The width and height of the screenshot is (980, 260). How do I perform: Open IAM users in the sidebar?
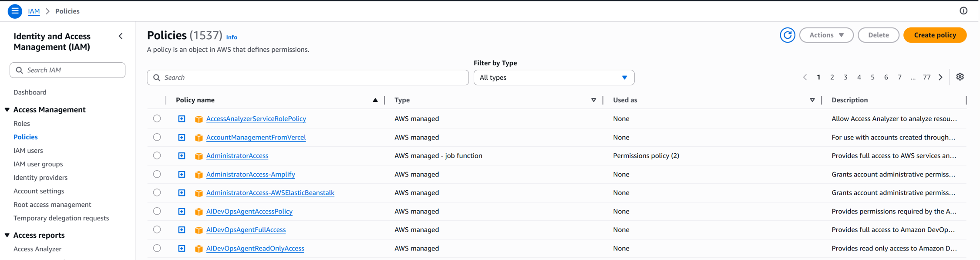point(28,151)
